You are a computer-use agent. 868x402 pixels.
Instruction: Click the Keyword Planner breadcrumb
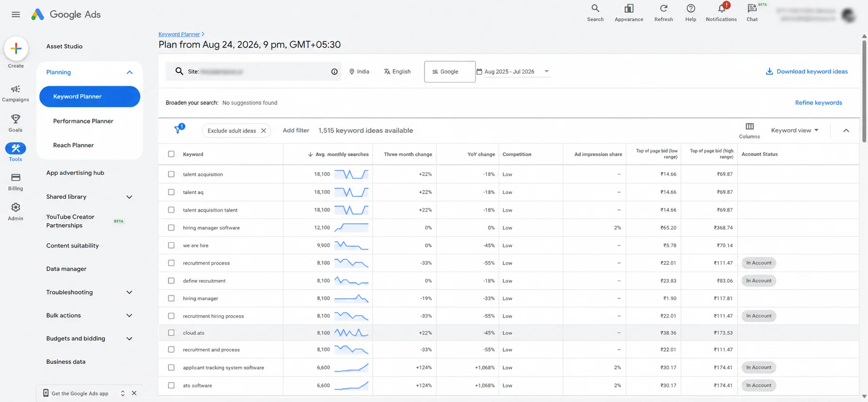coord(179,34)
